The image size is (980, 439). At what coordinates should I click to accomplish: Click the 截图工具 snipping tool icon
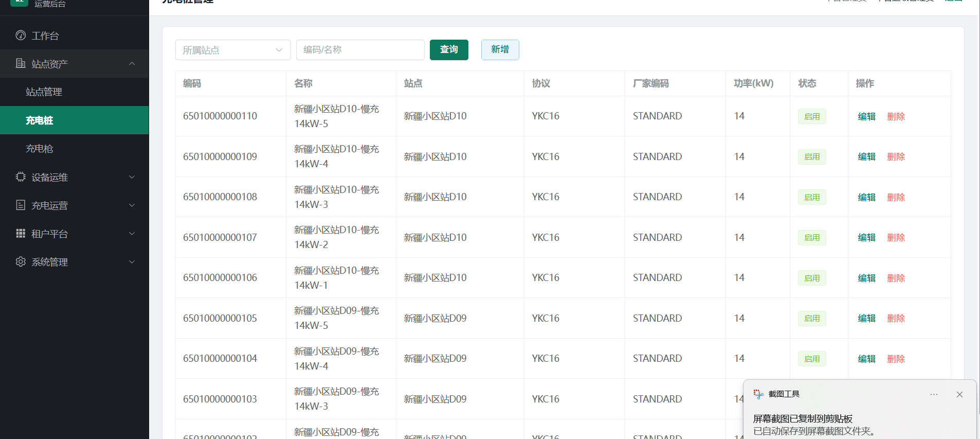pyautogui.click(x=758, y=394)
